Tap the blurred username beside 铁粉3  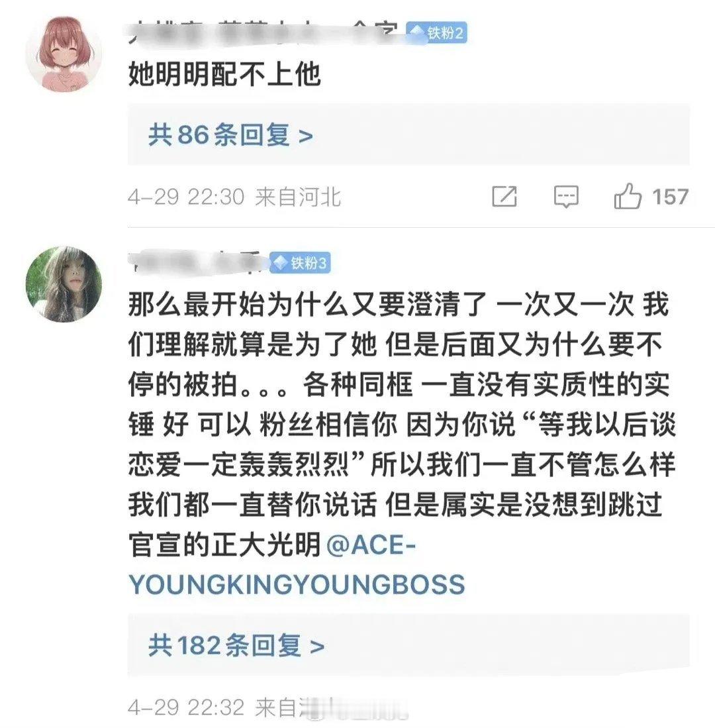pos(198,262)
